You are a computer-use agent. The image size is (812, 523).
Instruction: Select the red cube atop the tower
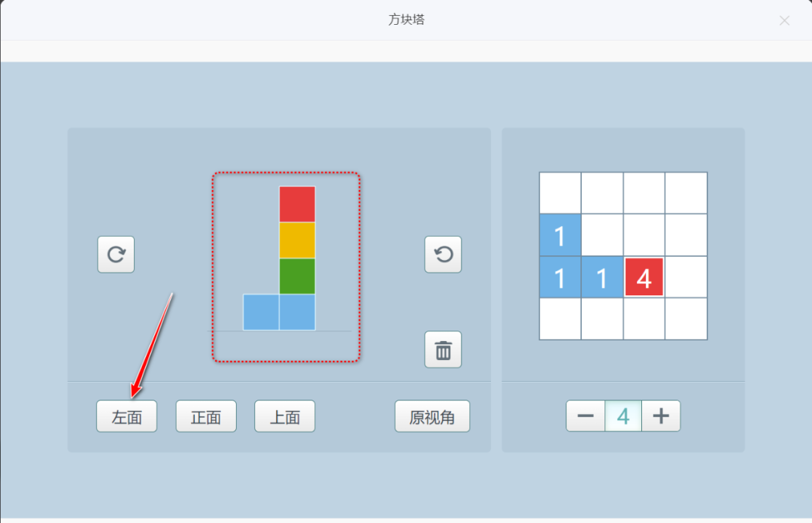(x=296, y=202)
